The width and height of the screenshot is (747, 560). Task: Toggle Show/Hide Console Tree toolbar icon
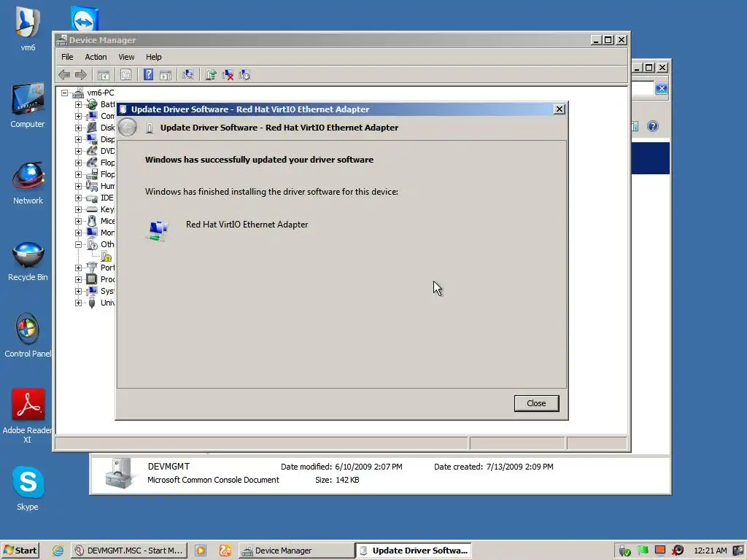tap(104, 75)
